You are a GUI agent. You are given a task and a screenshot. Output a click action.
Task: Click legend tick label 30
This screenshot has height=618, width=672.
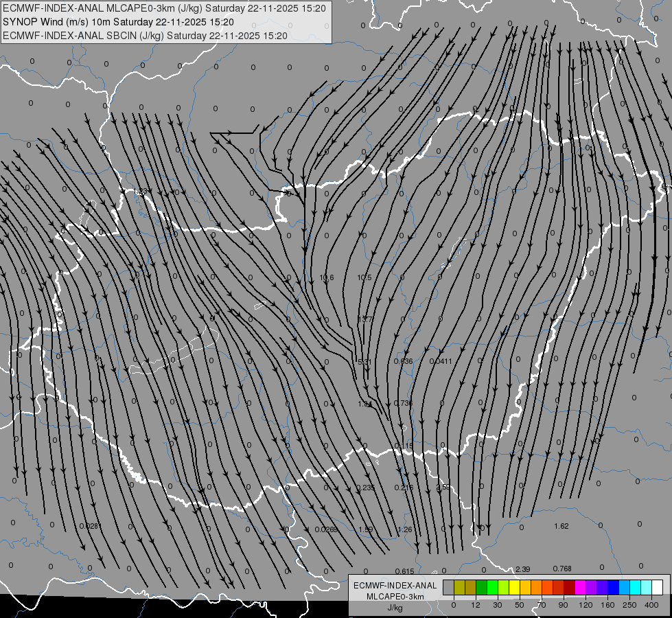tap(498, 605)
